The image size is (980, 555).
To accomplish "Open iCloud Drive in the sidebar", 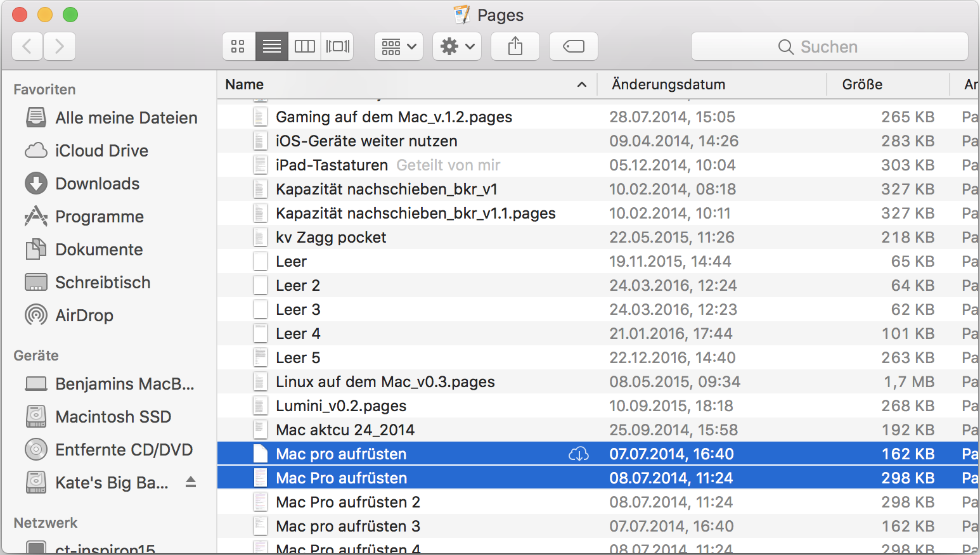I will point(101,151).
